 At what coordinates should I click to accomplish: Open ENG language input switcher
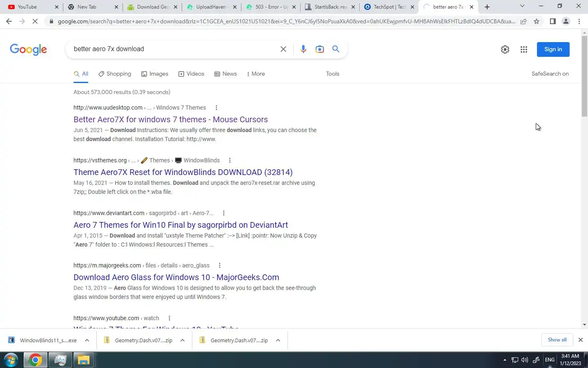pyautogui.click(x=550, y=360)
